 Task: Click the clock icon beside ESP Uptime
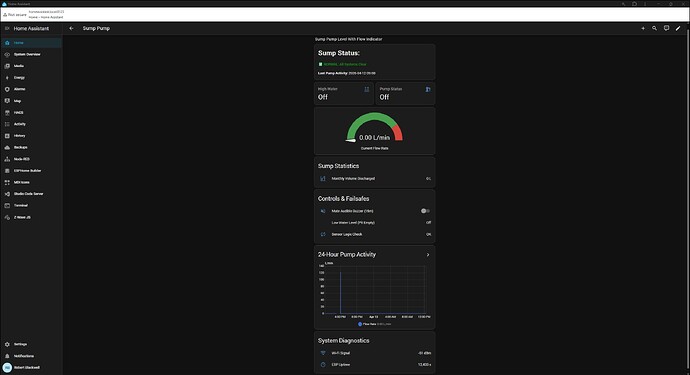point(323,364)
